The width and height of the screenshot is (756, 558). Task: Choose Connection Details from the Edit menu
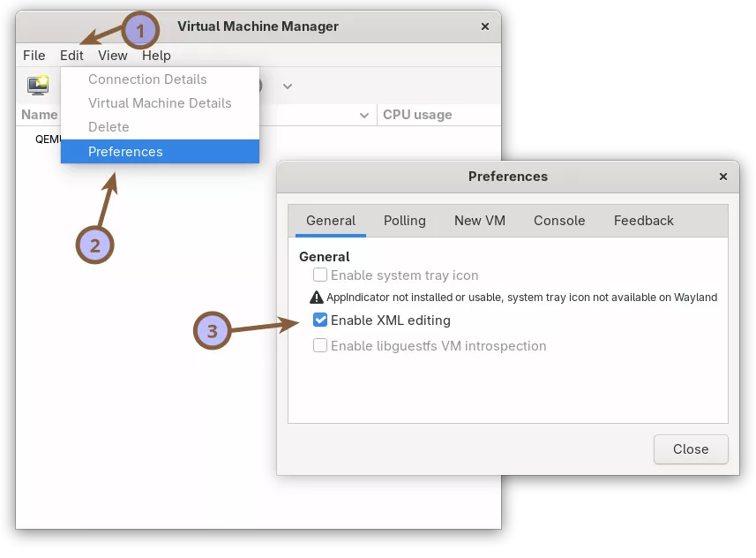click(147, 79)
